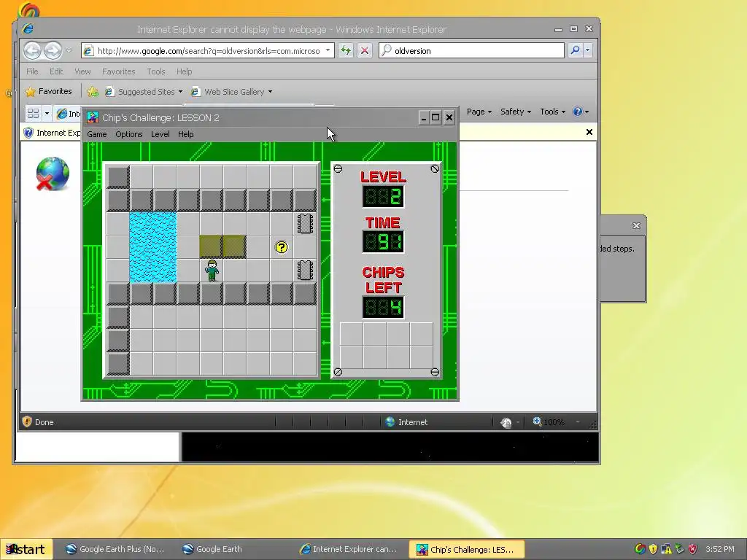Click the red Stop loading button
This screenshot has width=747, height=560.
click(x=365, y=50)
